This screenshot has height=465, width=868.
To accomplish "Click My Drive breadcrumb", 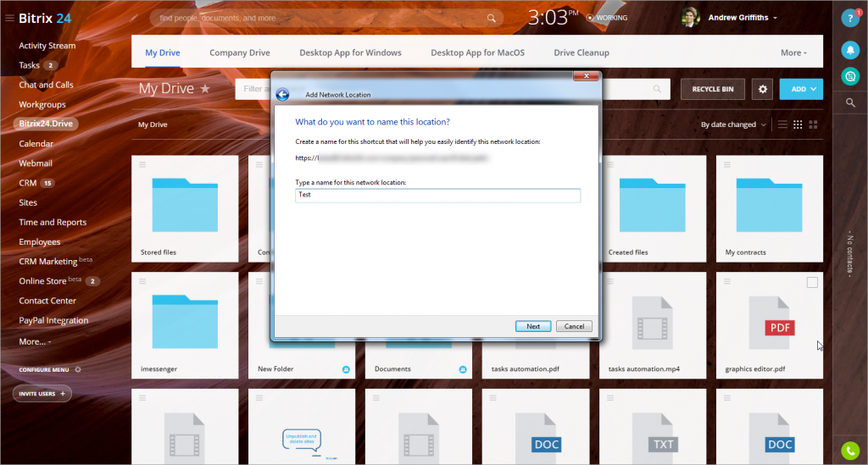I will (x=153, y=125).
